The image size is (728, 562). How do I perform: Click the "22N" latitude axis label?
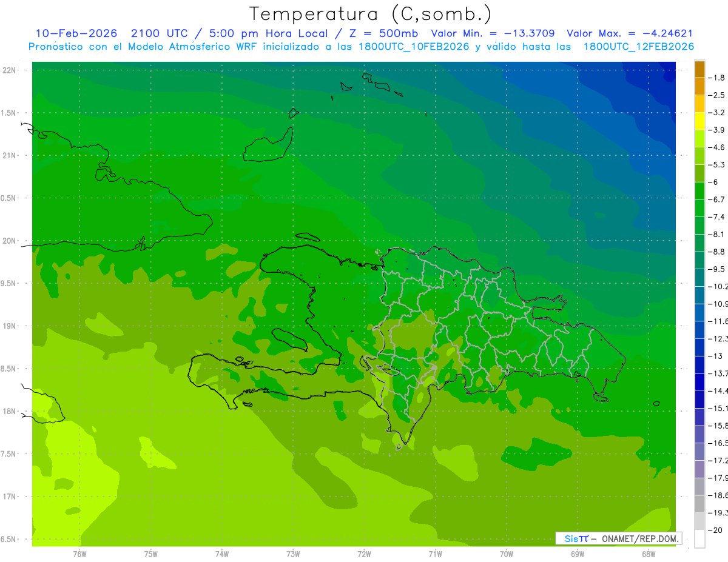coord(10,70)
